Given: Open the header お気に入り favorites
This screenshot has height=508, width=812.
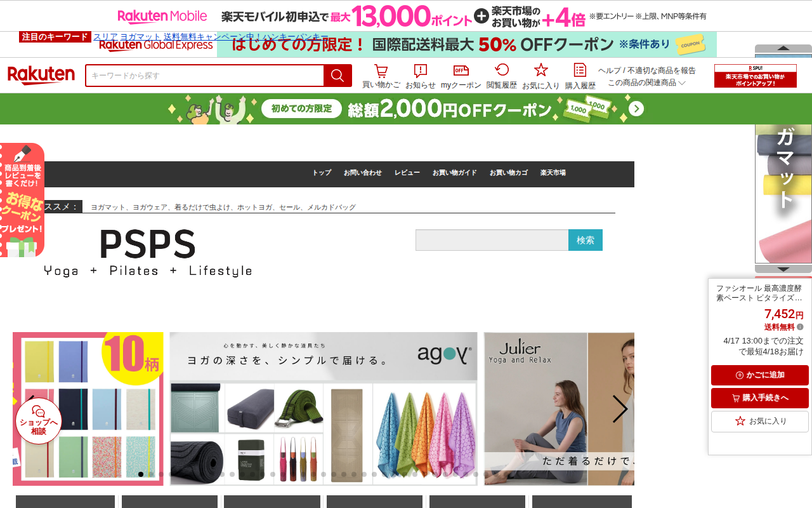Looking at the screenshot, I should point(541,77).
